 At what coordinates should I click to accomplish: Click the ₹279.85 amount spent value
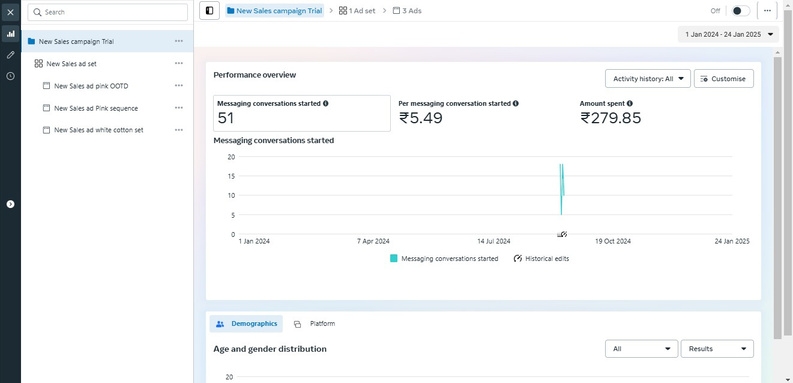610,118
